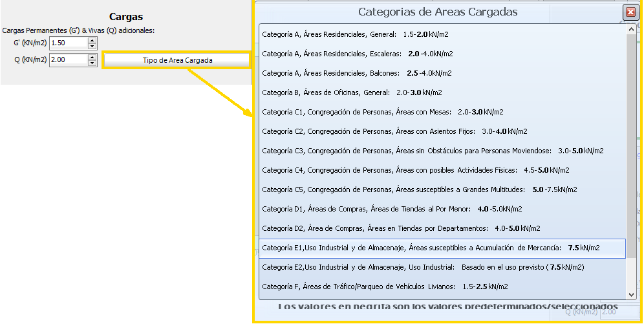
Task: Increase the G' (KN/m2) value with up arrow
Action: coord(92,40)
